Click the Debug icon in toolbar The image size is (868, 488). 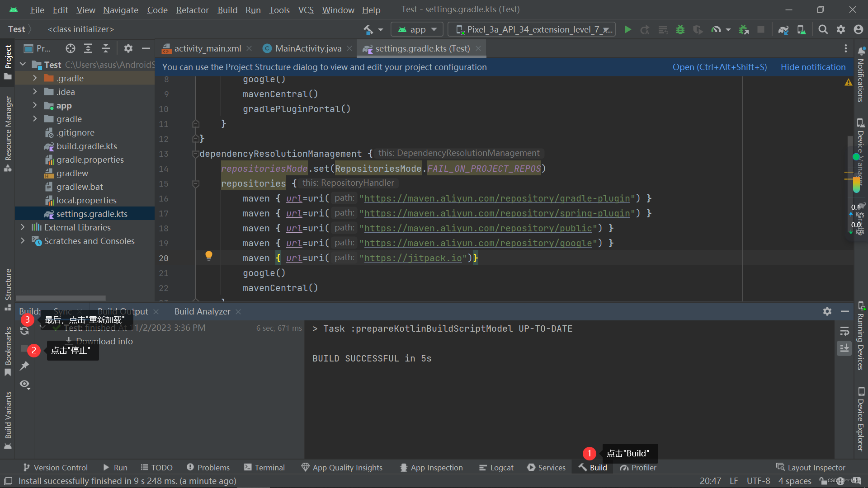point(679,28)
